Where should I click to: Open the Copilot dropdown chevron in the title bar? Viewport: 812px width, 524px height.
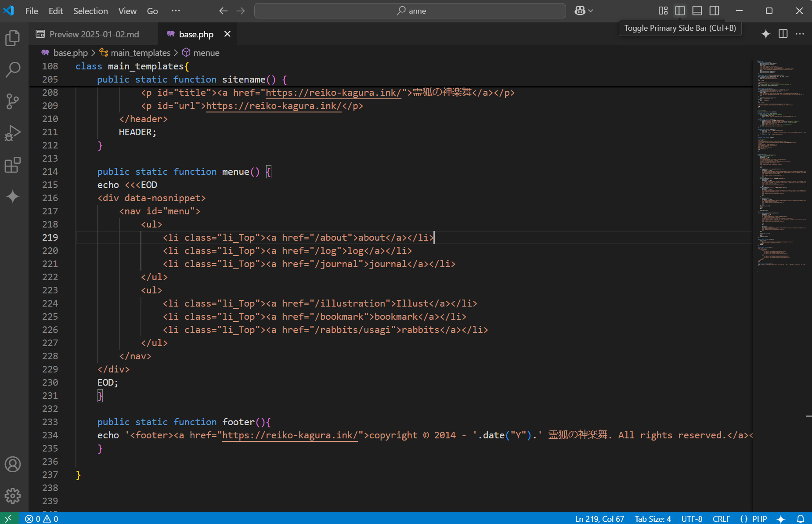pos(591,10)
